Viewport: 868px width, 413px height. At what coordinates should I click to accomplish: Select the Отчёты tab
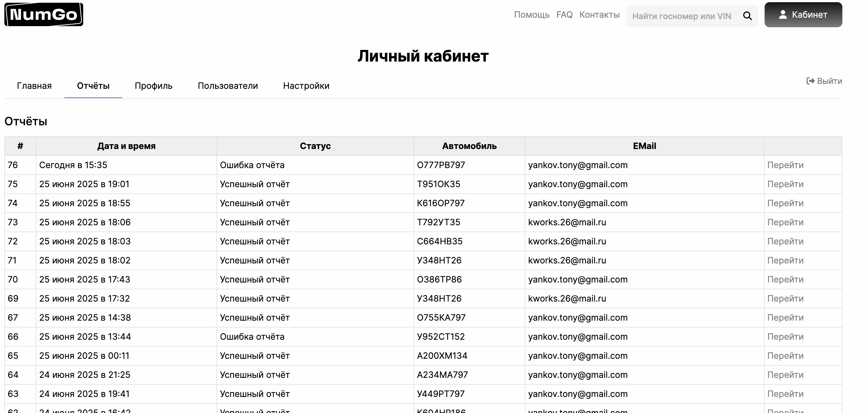93,86
